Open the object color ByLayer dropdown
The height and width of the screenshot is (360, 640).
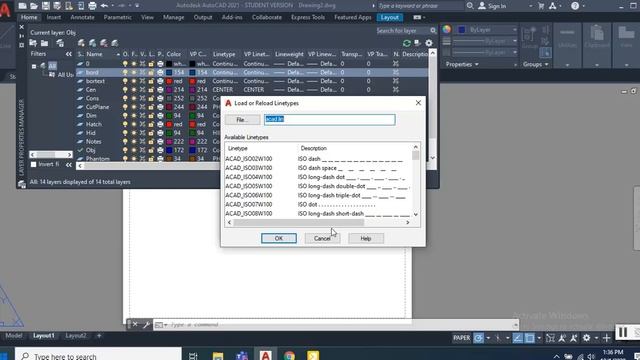tap(515, 30)
